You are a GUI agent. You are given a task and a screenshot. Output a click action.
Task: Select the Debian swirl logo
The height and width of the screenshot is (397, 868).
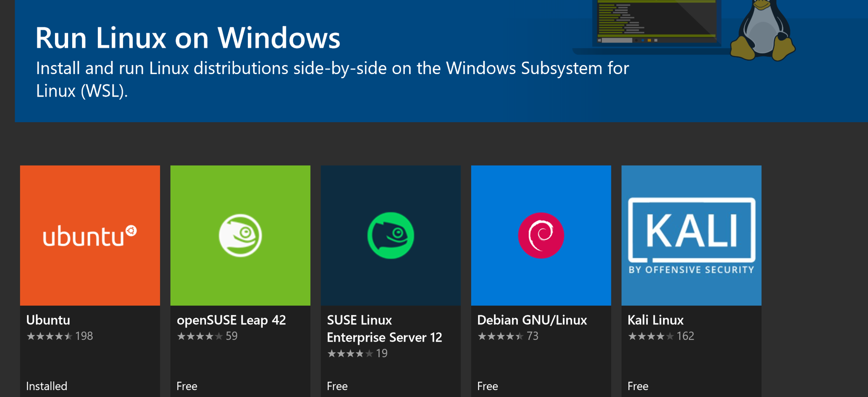pos(541,235)
